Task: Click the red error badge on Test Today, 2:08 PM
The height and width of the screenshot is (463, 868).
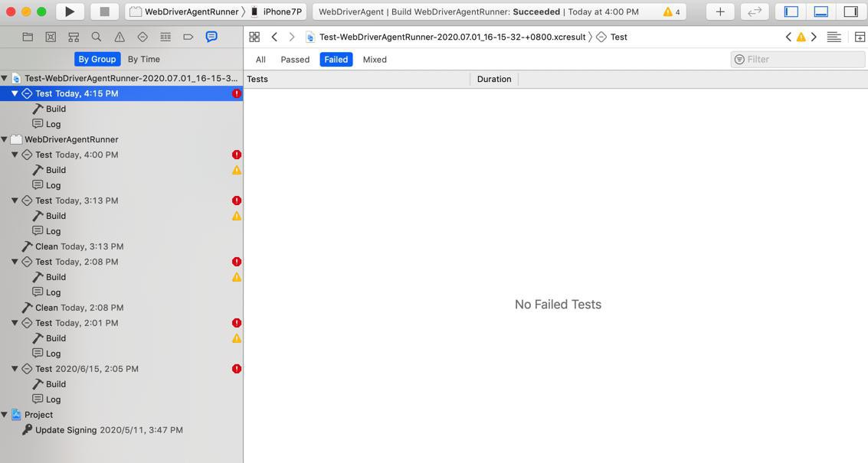Action: pyautogui.click(x=237, y=262)
